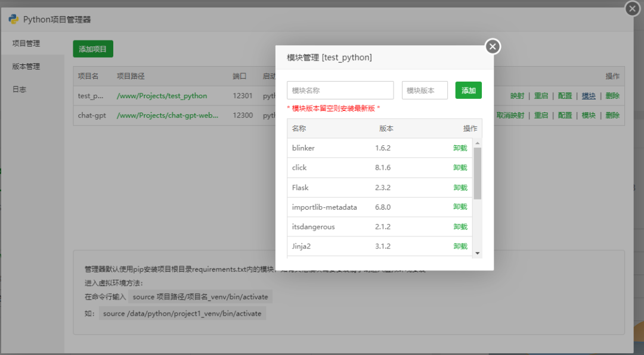This screenshot has height=355, width=644.
Task: Delete the chat-gpt project
Action: coord(612,116)
